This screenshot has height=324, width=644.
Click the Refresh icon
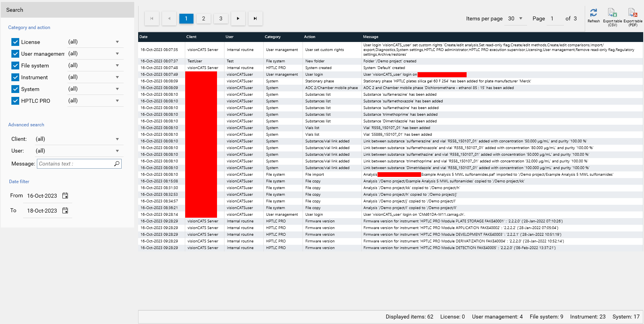click(593, 13)
